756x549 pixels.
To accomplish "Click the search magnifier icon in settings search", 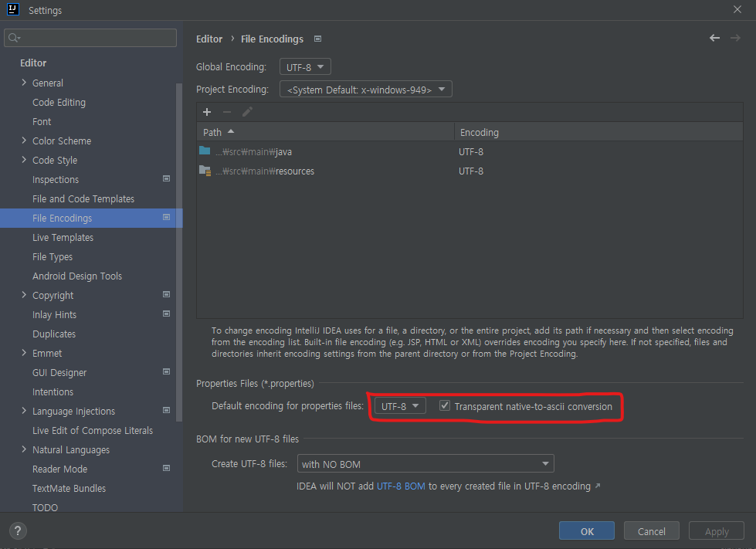I will click(x=14, y=38).
